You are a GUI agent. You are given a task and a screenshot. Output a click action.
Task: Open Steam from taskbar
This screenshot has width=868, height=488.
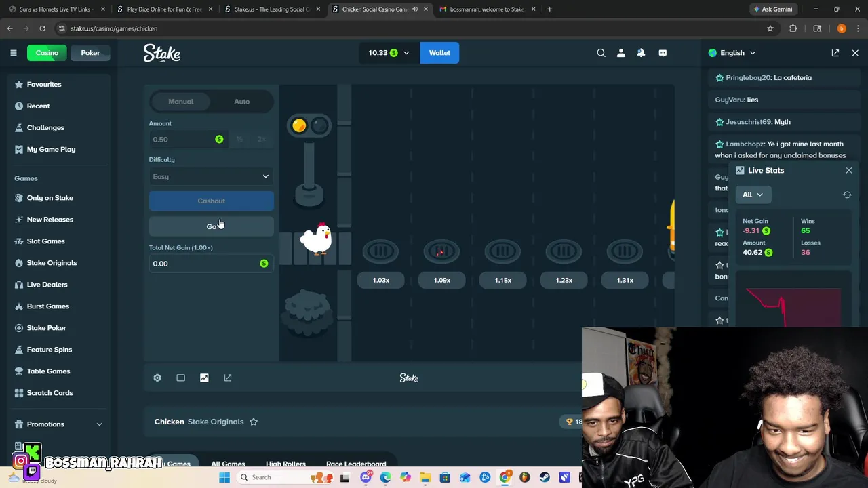point(545,477)
